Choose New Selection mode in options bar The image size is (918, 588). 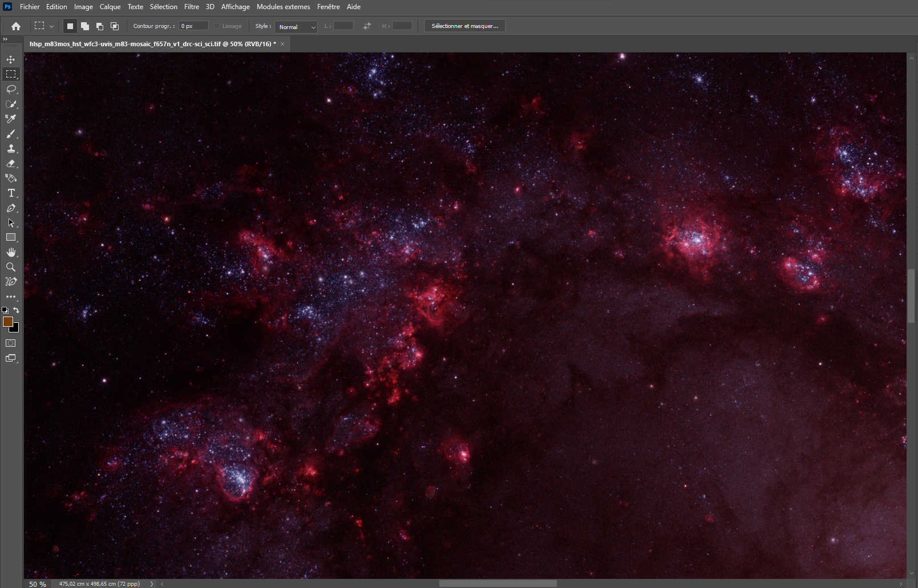click(x=70, y=26)
